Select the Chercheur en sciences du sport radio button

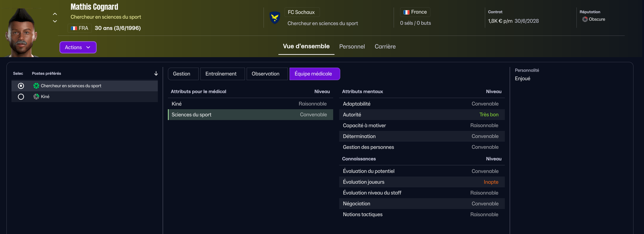[x=21, y=86]
